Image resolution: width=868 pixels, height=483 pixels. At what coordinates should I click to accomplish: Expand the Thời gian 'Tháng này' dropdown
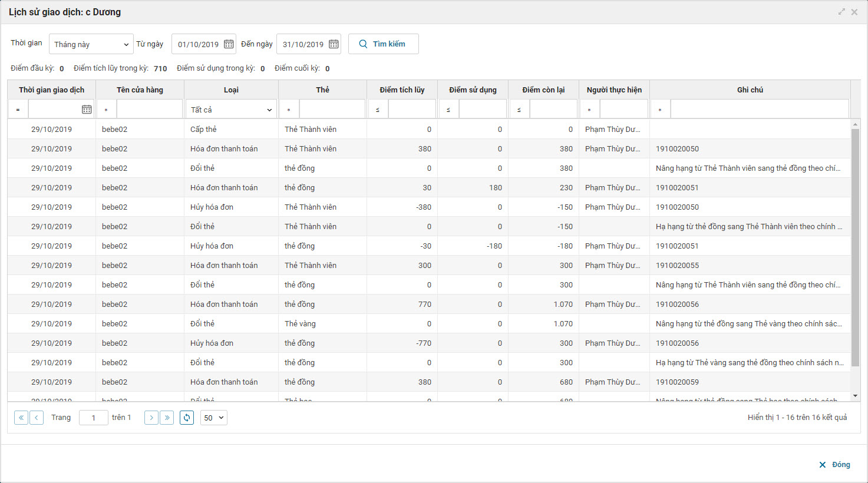click(x=91, y=44)
